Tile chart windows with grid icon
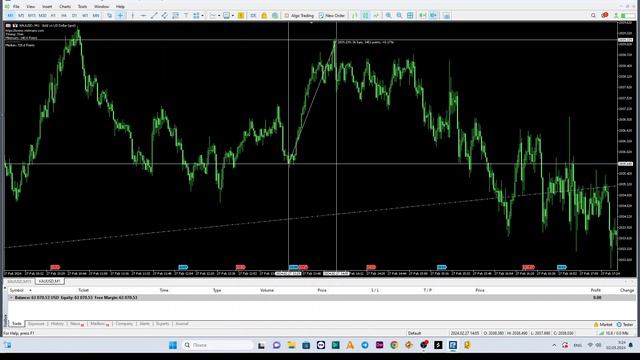The width and height of the screenshot is (640, 360). click(410, 16)
